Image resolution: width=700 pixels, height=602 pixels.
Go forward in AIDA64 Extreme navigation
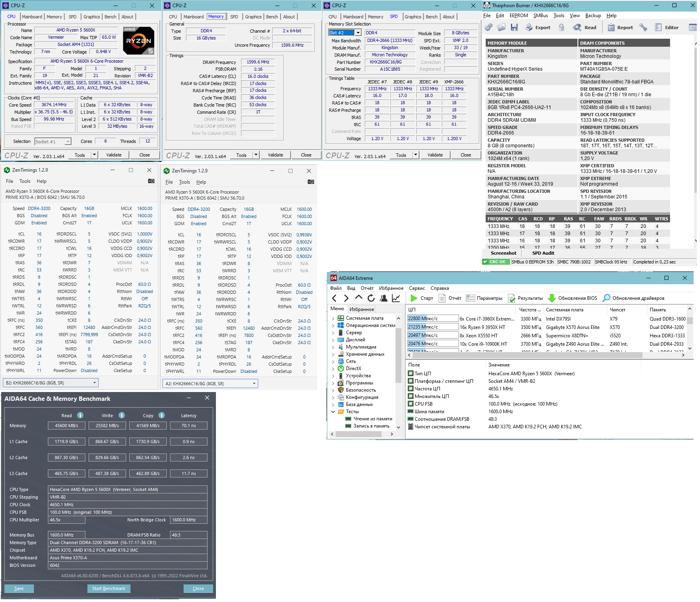[346, 298]
